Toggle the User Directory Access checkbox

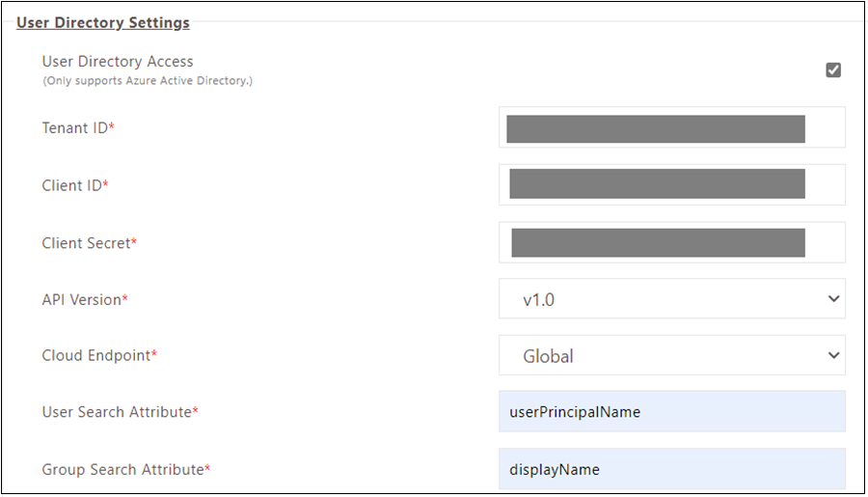833,70
